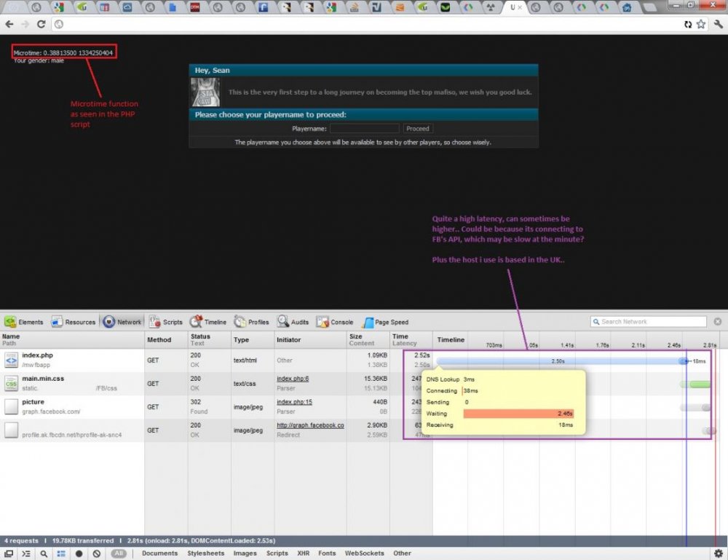Image resolution: width=728 pixels, height=560 pixels.
Task: Click the clear network log button
Action: point(96,553)
